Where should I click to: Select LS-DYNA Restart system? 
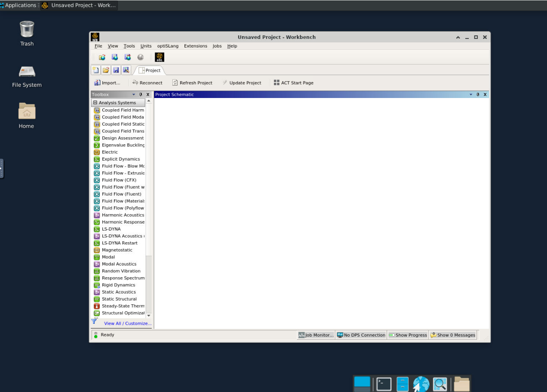[119, 243]
